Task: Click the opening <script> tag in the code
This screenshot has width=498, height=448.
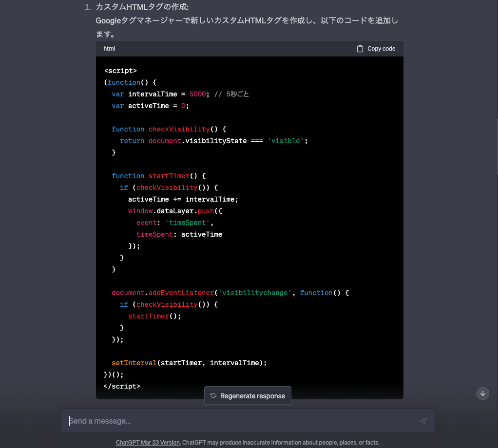Action: pyautogui.click(x=120, y=71)
